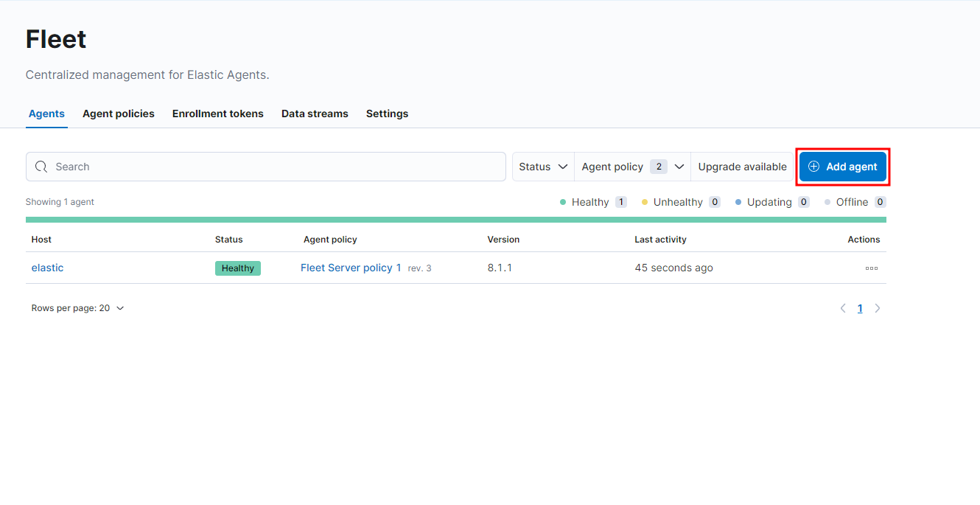Open the Fleet Server policy 1 link
Image resolution: width=980 pixels, height=505 pixels.
click(351, 268)
